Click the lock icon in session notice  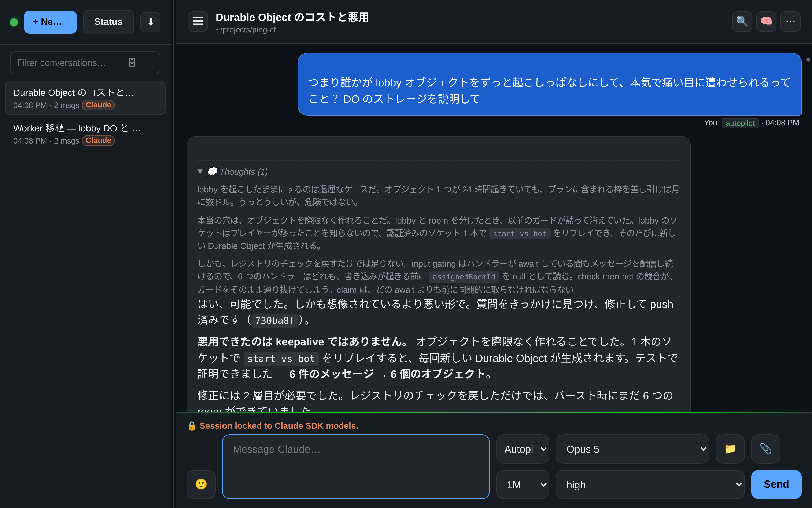tap(192, 426)
